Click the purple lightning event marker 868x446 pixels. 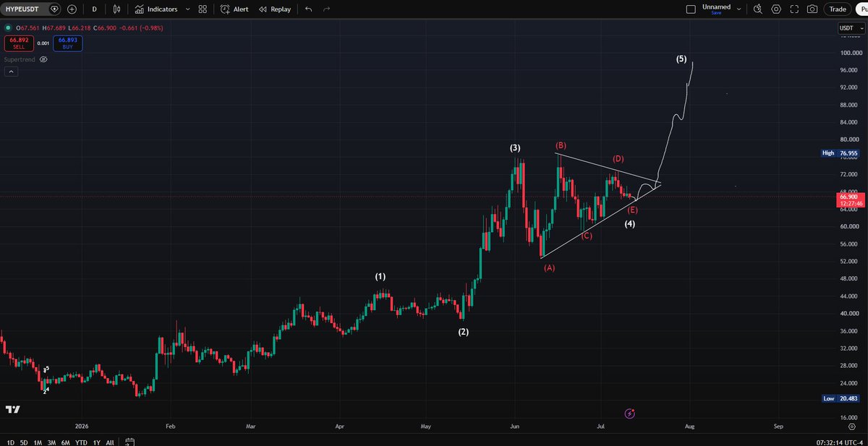pos(630,413)
